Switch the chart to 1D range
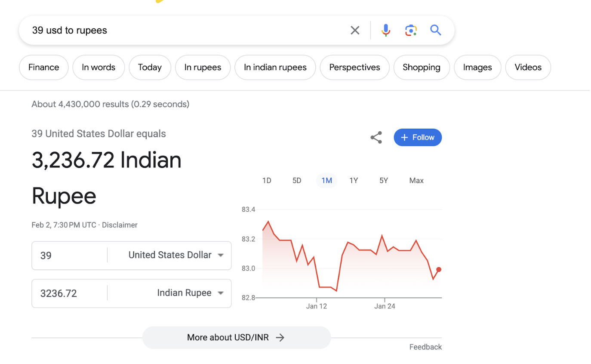Viewport: 591px width, 364px height. [x=267, y=181]
